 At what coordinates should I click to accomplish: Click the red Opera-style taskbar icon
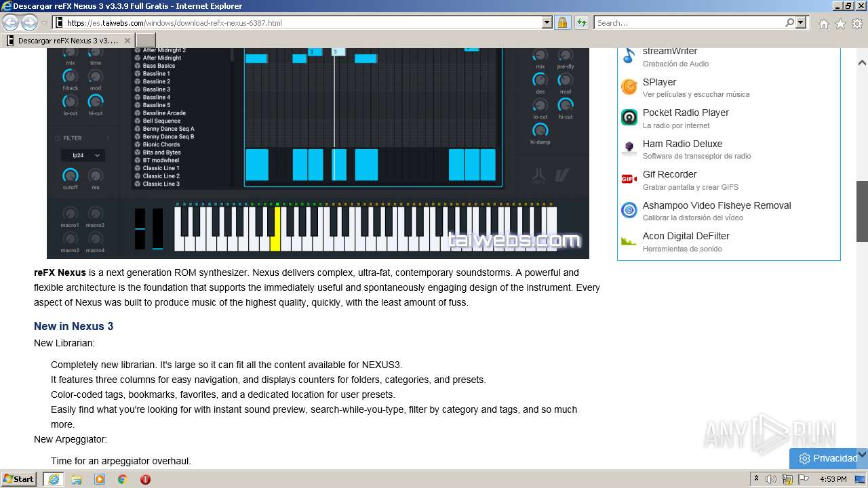click(145, 479)
